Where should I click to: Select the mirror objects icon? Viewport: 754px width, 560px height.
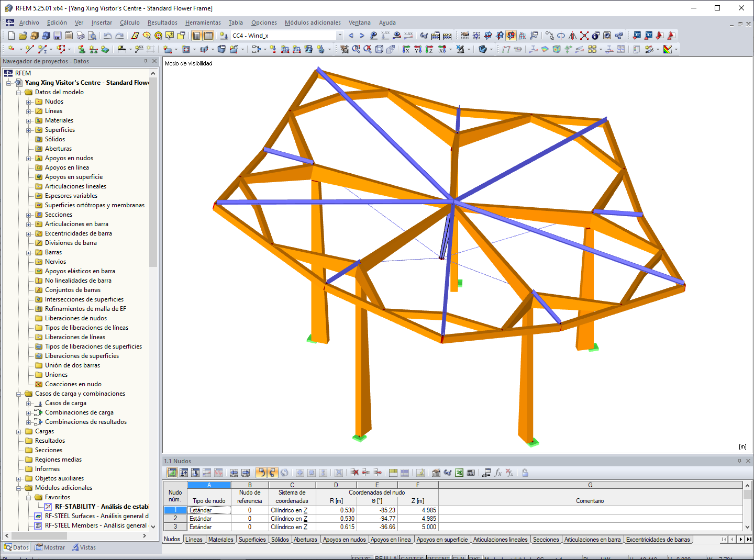coord(572,36)
